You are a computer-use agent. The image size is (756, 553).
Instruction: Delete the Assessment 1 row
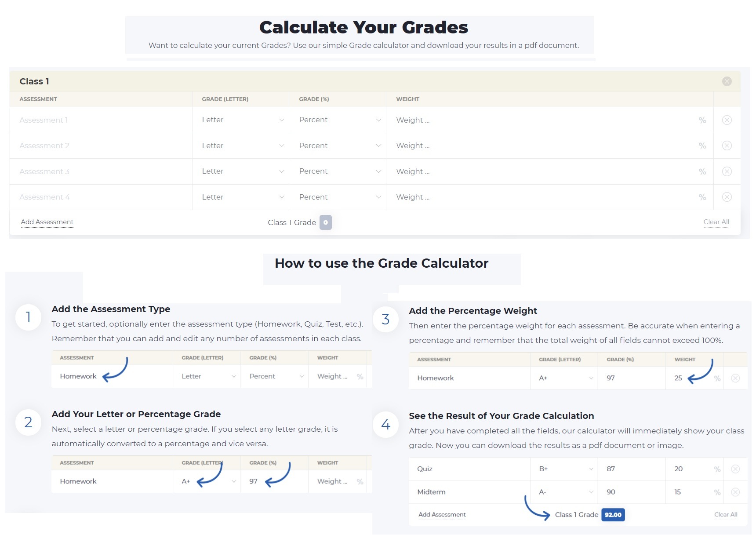[x=727, y=120]
